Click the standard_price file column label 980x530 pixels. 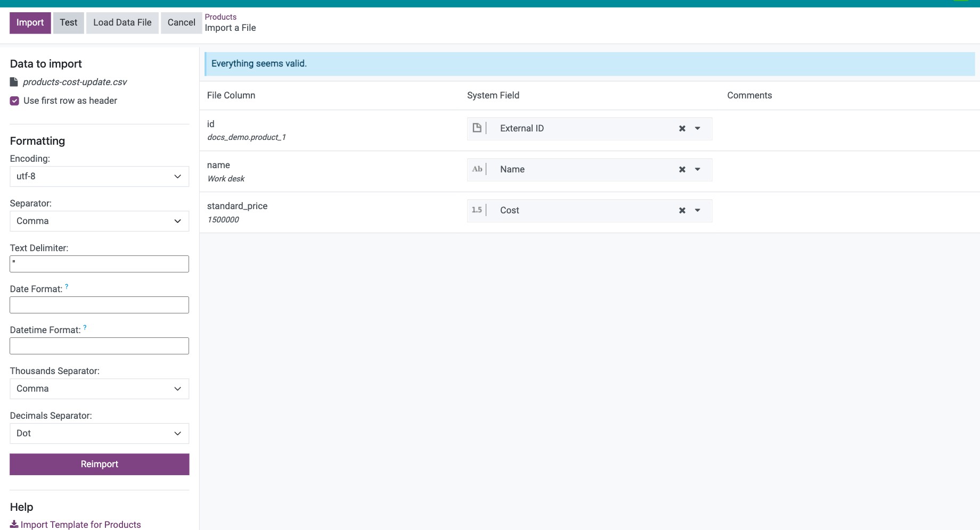click(238, 206)
